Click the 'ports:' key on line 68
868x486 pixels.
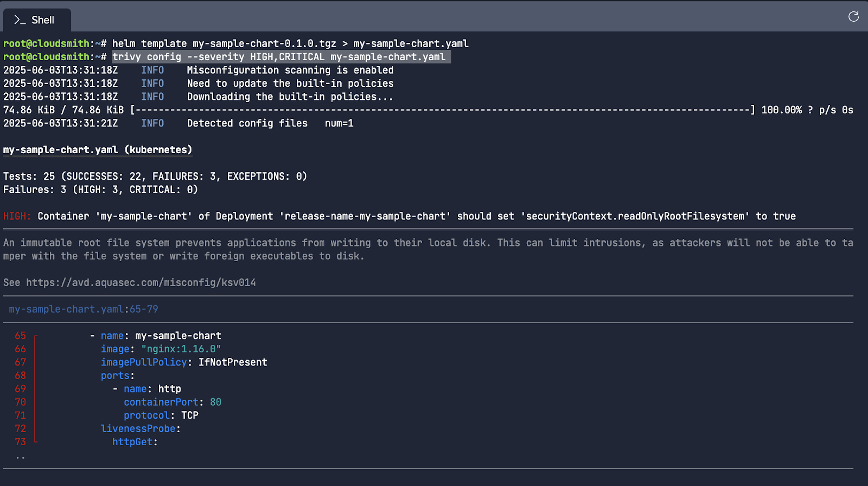click(x=118, y=376)
